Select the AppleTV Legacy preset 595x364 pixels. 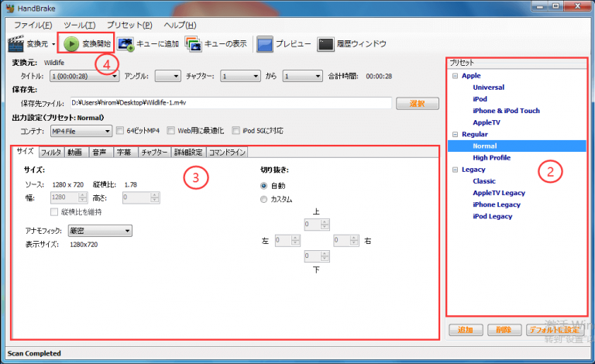499,193
